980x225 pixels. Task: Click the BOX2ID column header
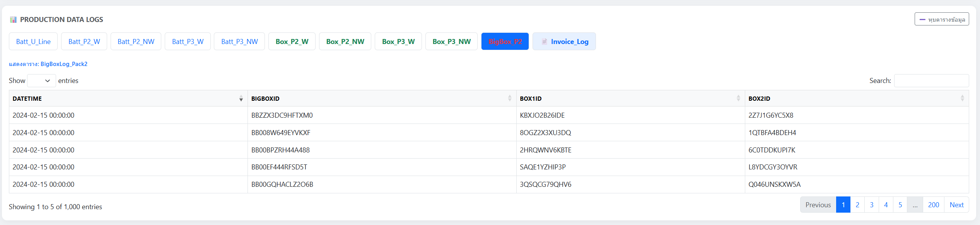coord(857,98)
